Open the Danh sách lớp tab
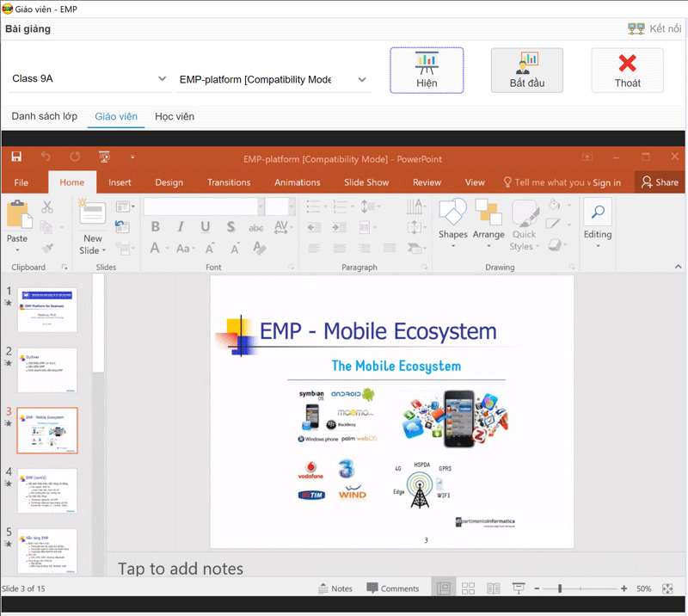This screenshot has width=688, height=616. (45, 117)
